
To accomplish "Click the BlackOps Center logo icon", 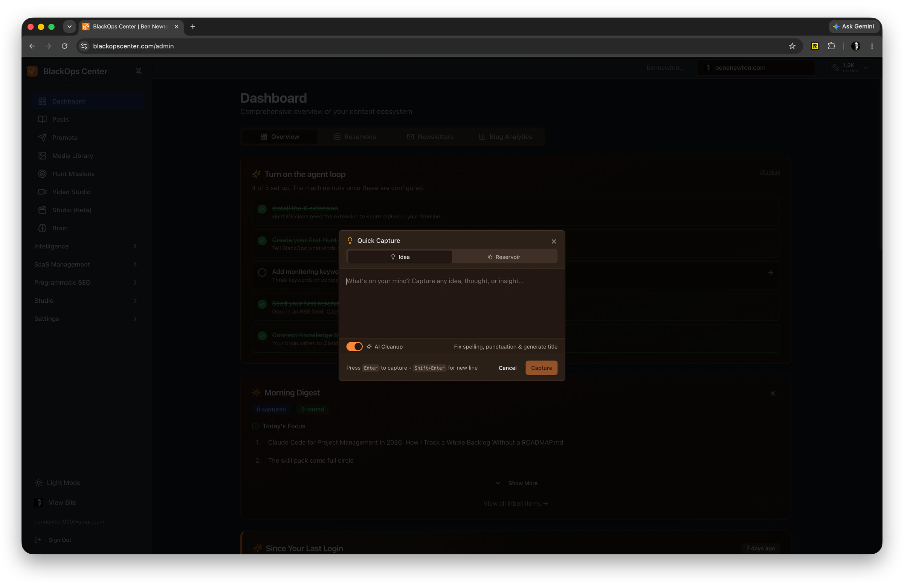I will (33, 71).
